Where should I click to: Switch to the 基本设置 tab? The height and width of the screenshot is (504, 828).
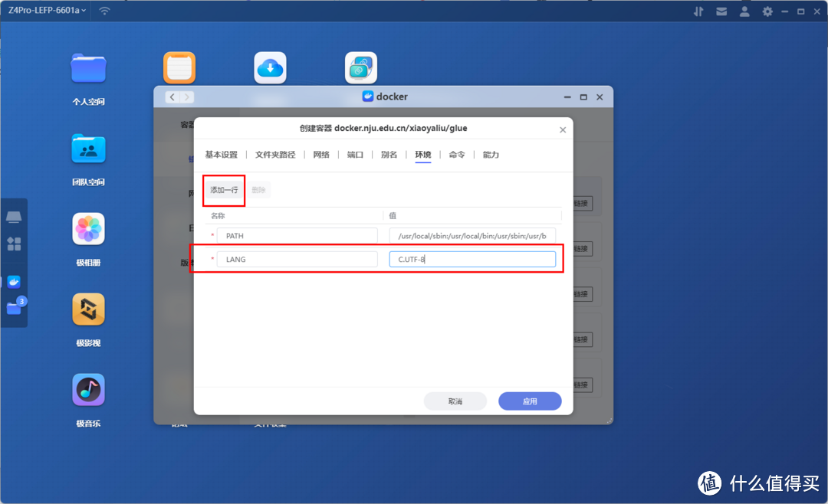pyautogui.click(x=222, y=155)
